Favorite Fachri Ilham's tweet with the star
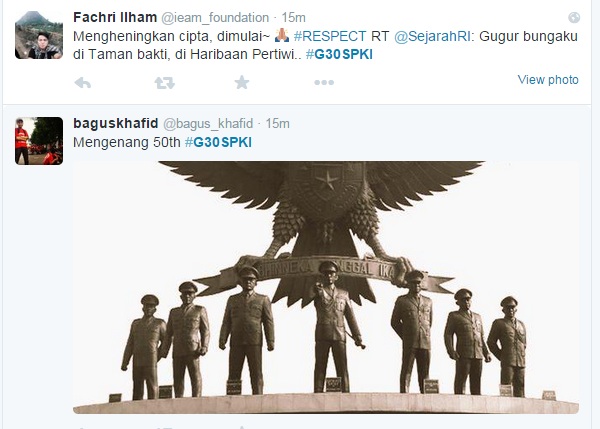 click(x=242, y=82)
